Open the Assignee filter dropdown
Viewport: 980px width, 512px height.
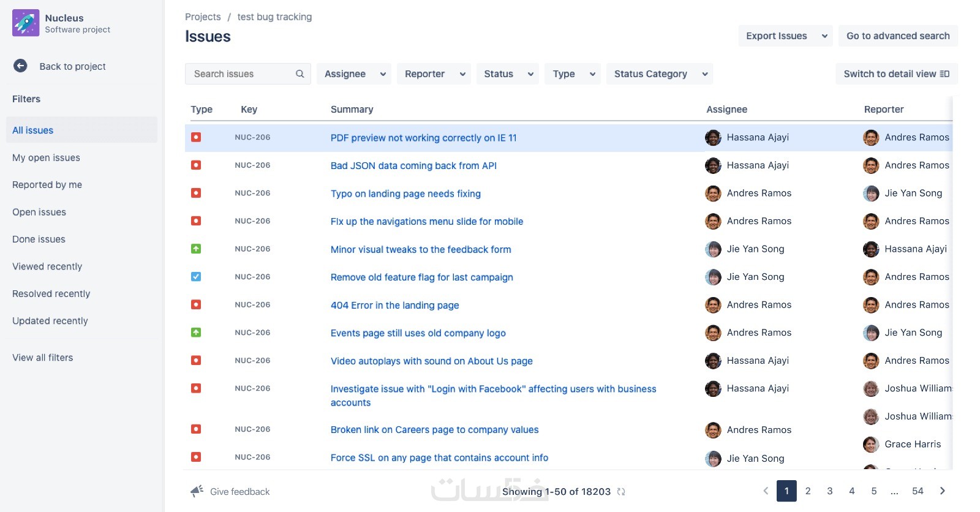coord(354,74)
